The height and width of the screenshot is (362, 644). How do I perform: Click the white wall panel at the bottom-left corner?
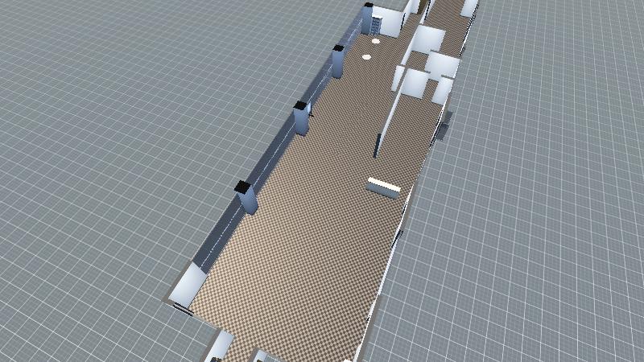click(188, 286)
